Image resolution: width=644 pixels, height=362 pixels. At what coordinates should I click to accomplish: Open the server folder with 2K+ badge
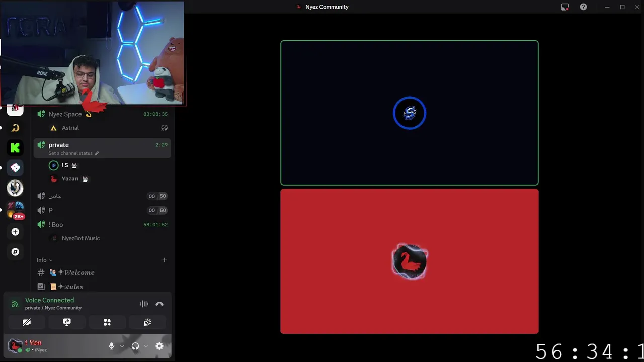pos(15,210)
